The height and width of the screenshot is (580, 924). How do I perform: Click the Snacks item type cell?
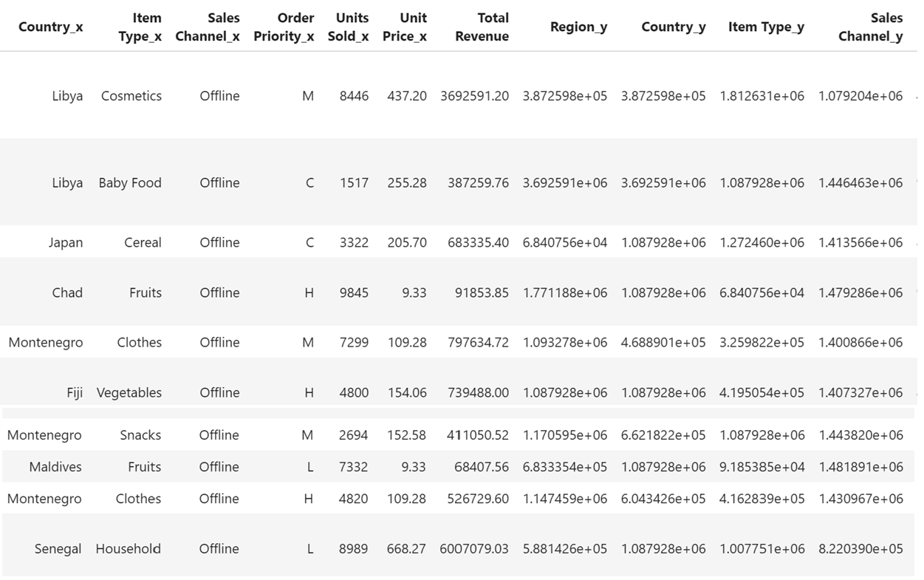point(140,435)
